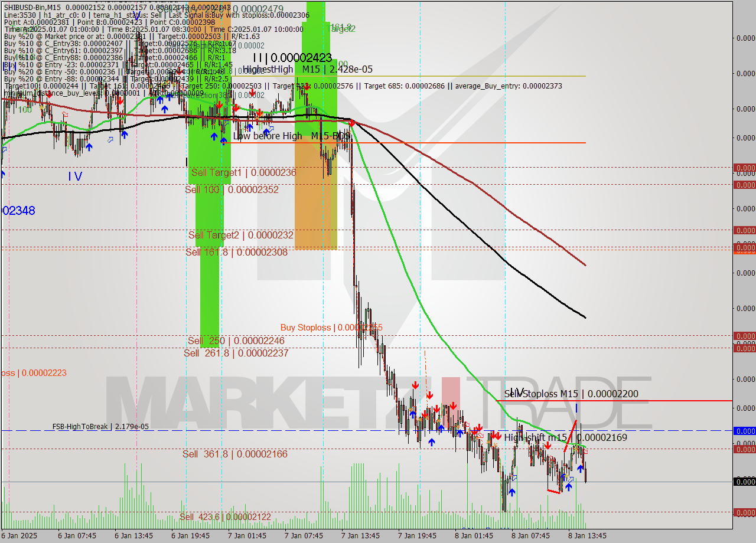Click the 'Sell Target1 | 0.0000236' label
756x543 pixels.
[x=243, y=172]
